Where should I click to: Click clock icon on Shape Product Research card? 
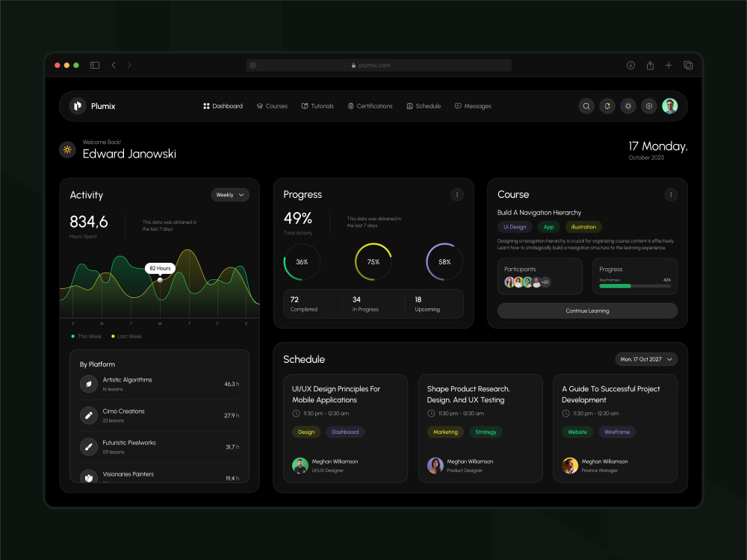[x=431, y=414]
